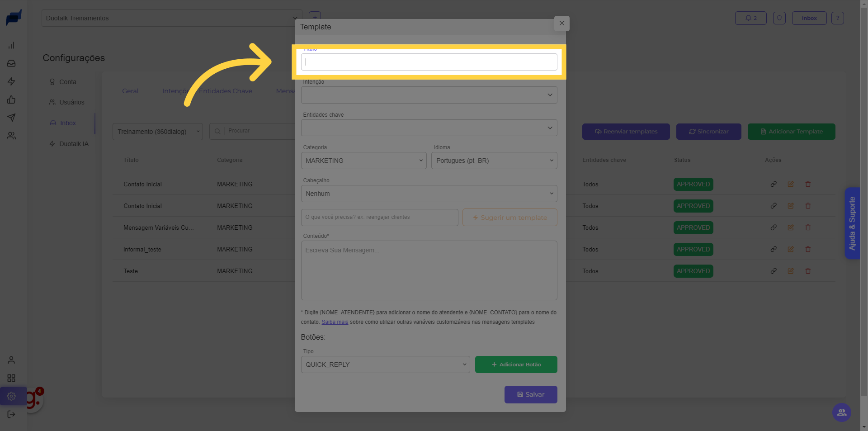The width and height of the screenshot is (868, 431).
Task: Click the Conteúdo message text area
Action: [429, 270]
